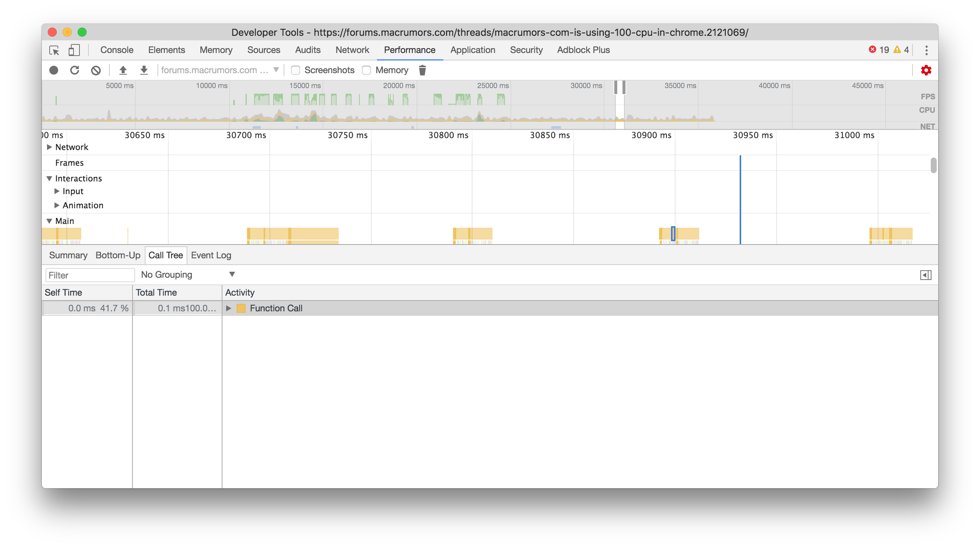Open the Audits tab

click(308, 50)
